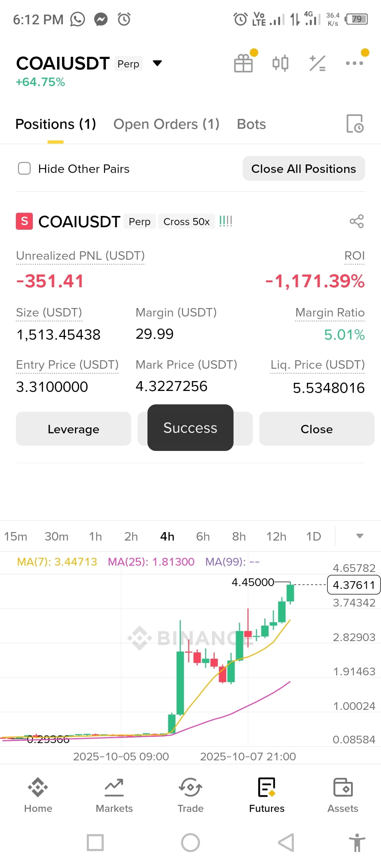Expand more chart interval options arrow

click(359, 536)
